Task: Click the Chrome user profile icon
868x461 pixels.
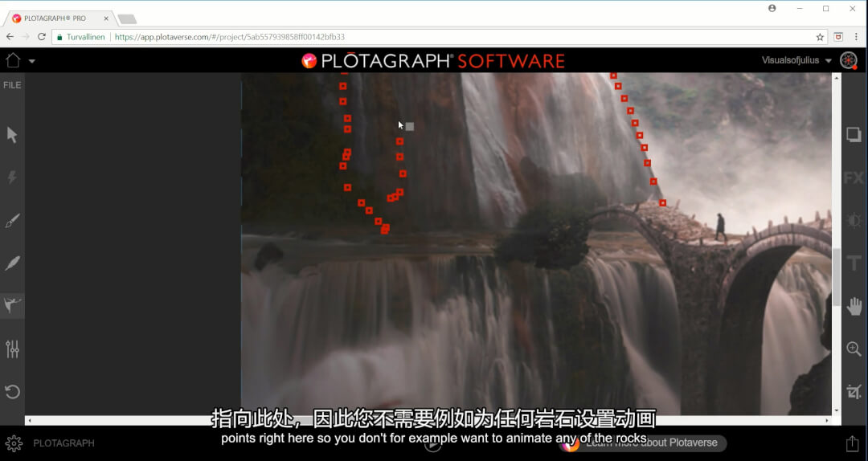Action: click(x=772, y=8)
